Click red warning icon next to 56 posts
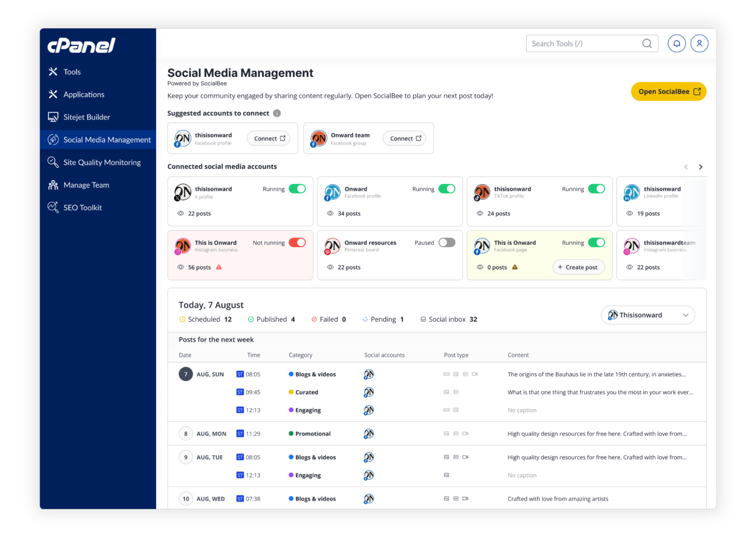 pyautogui.click(x=219, y=267)
